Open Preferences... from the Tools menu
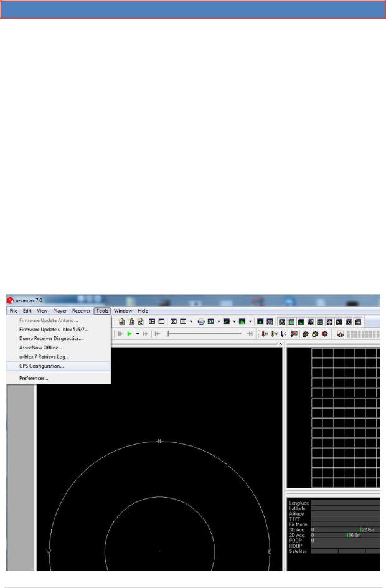The height and width of the screenshot is (588, 386). click(58, 378)
